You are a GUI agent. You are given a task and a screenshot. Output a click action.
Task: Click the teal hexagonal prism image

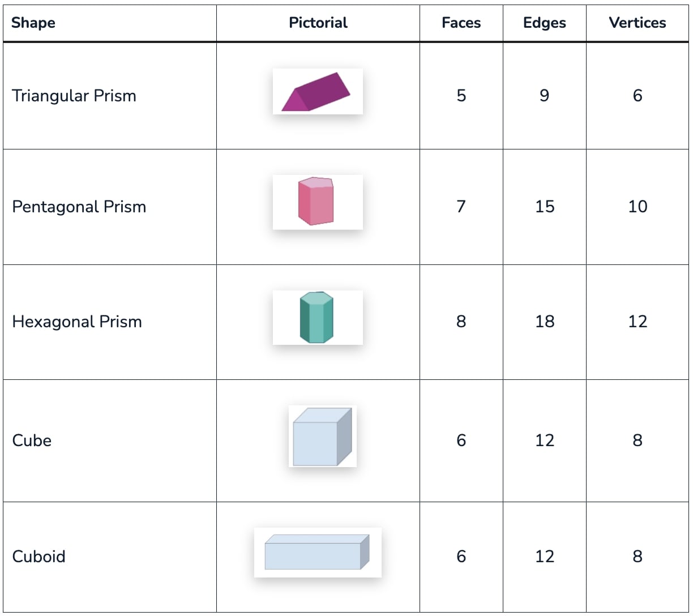(318, 317)
